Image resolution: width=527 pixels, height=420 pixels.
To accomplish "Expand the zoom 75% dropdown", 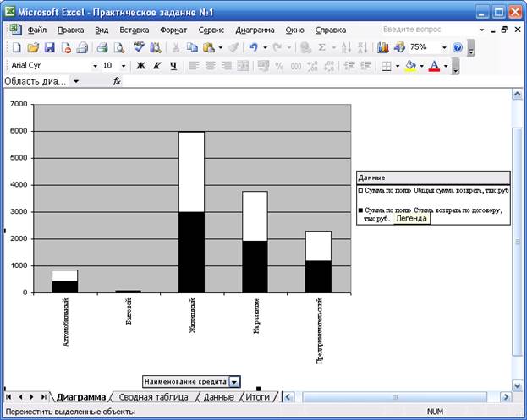I will point(443,48).
